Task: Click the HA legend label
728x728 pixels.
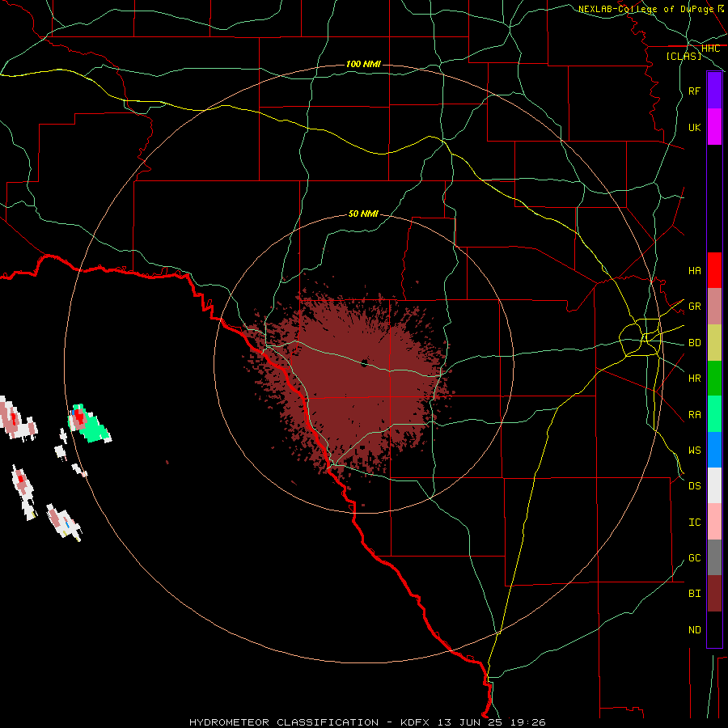Action: [x=694, y=270]
